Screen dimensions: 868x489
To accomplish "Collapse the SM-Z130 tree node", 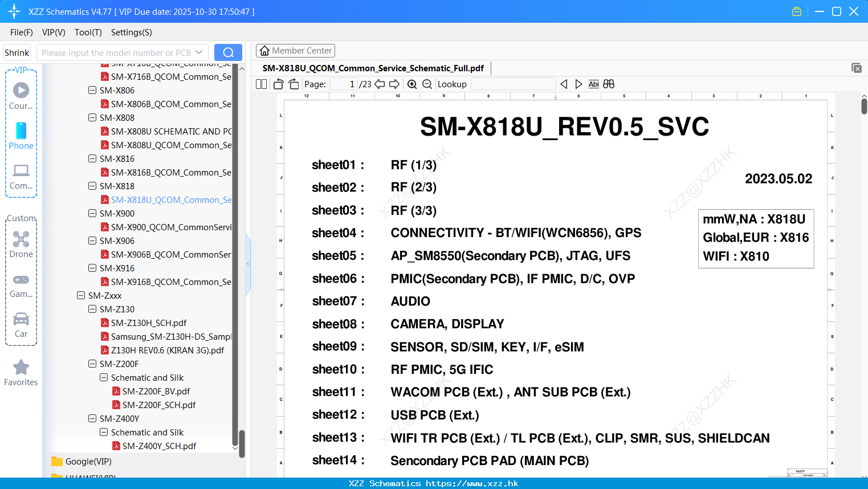I will (92, 309).
